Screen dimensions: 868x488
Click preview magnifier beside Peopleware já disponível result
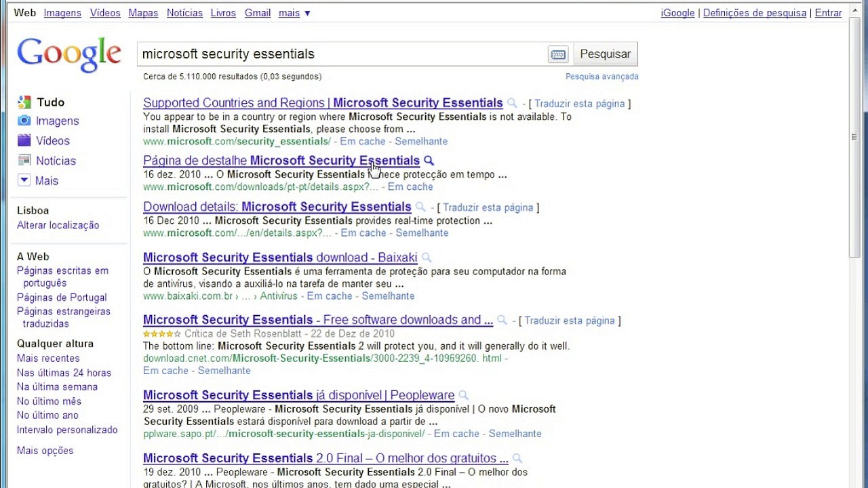coord(463,395)
